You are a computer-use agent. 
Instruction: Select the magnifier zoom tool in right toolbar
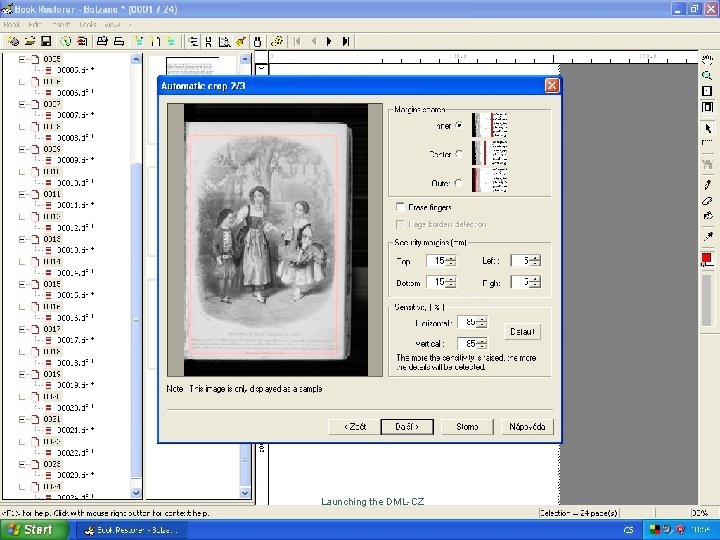(707, 75)
